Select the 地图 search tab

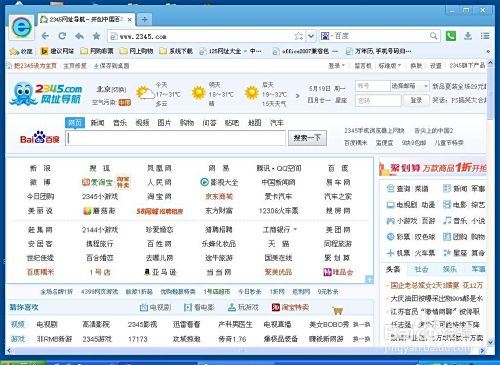tap(254, 123)
